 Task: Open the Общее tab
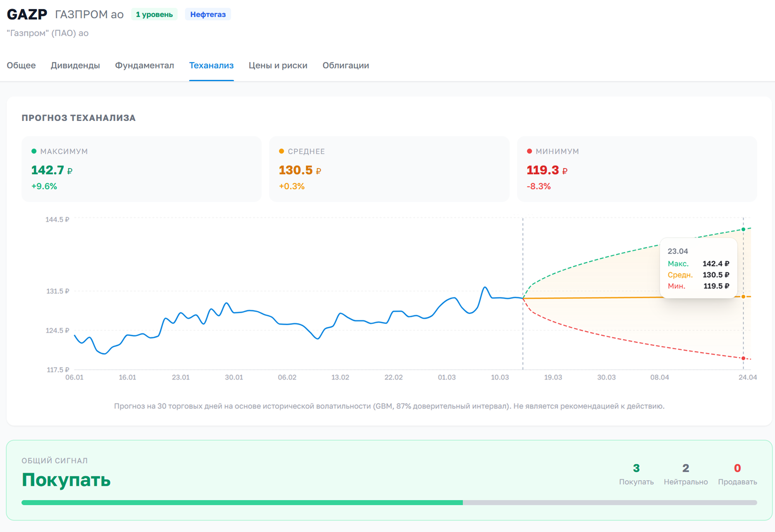(x=21, y=65)
